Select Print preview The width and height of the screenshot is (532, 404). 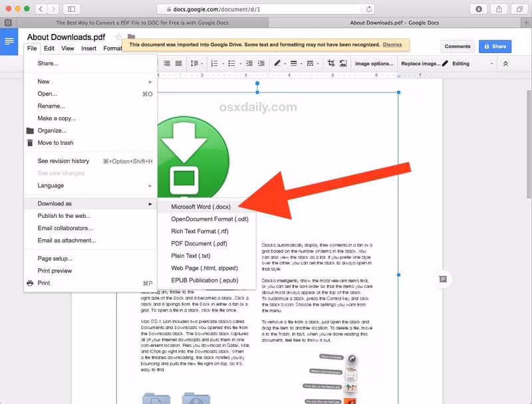pyautogui.click(x=90, y=271)
